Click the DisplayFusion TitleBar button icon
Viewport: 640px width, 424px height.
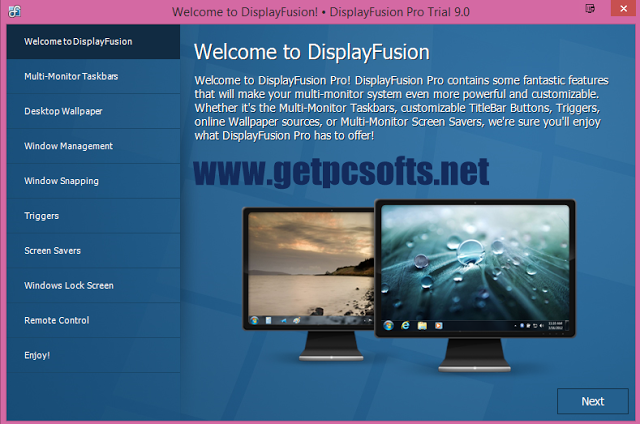[590, 8]
